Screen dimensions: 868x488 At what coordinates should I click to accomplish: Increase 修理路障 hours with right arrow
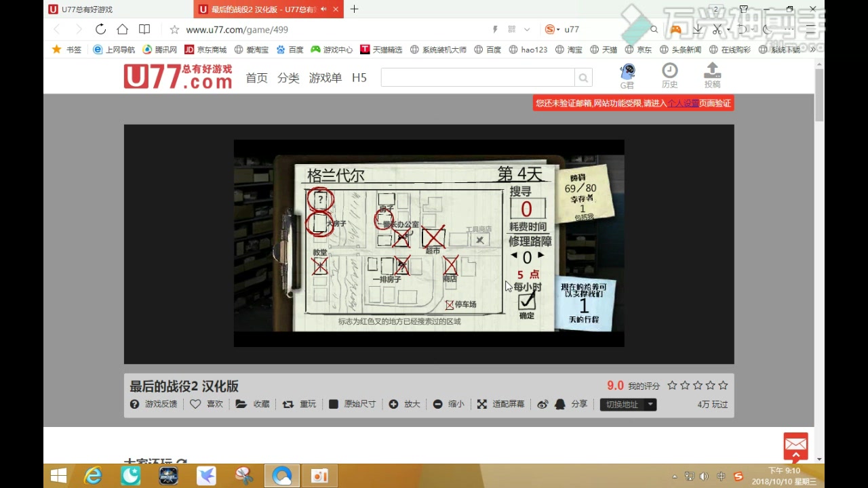(541, 256)
